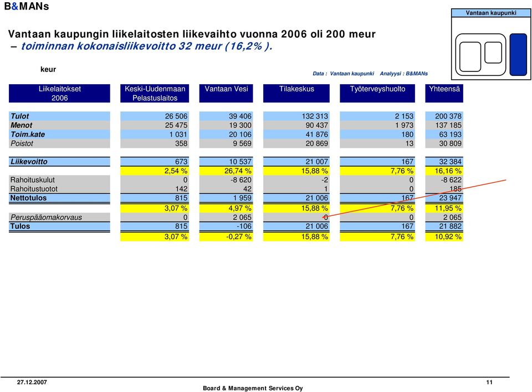Click the footer date '27.12.2007'
Image resolution: width=532 pixels, height=392 pixels.
[32, 382]
